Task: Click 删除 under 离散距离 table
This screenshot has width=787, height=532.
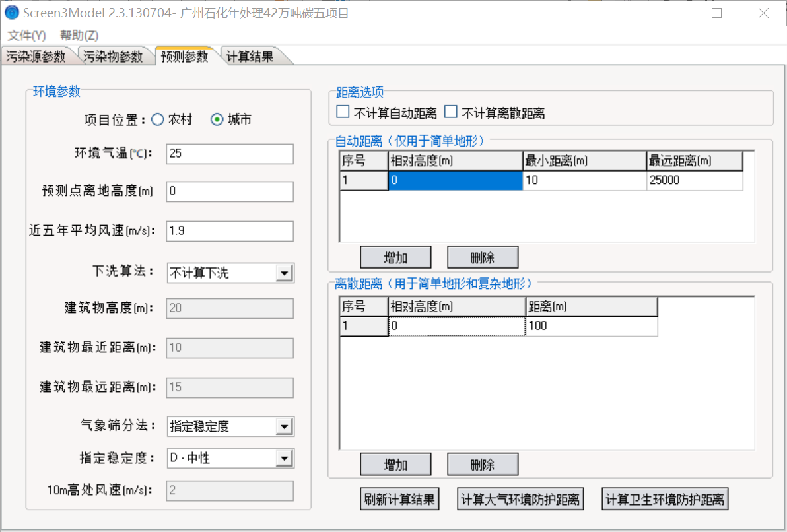Action: [483, 465]
